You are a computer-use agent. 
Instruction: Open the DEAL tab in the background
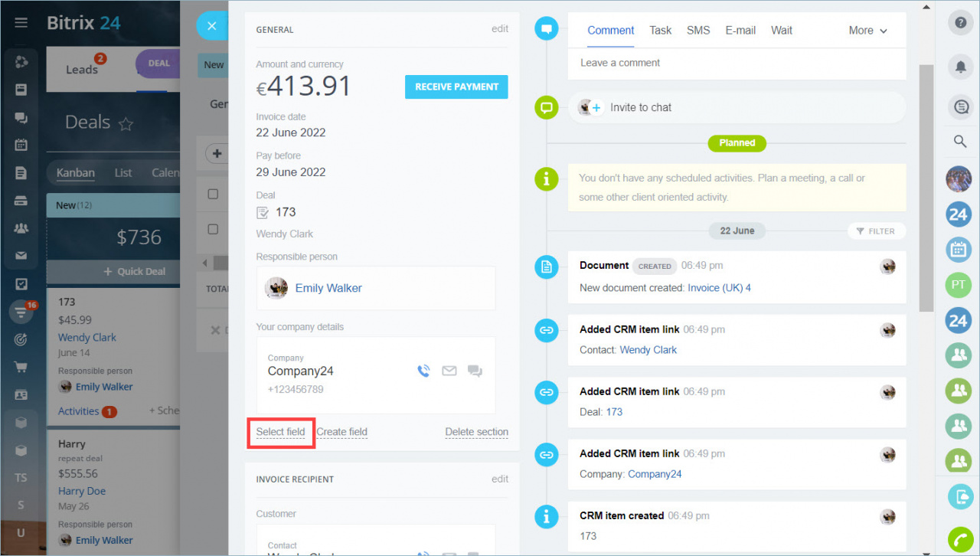tap(158, 64)
